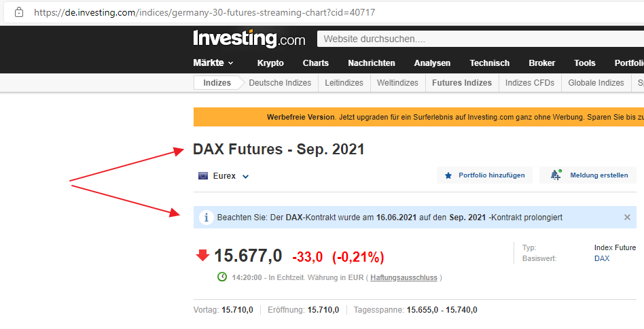Image resolution: width=644 pixels, height=329 pixels.
Task: Click the Eurex EU flag icon
Action: (x=203, y=175)
